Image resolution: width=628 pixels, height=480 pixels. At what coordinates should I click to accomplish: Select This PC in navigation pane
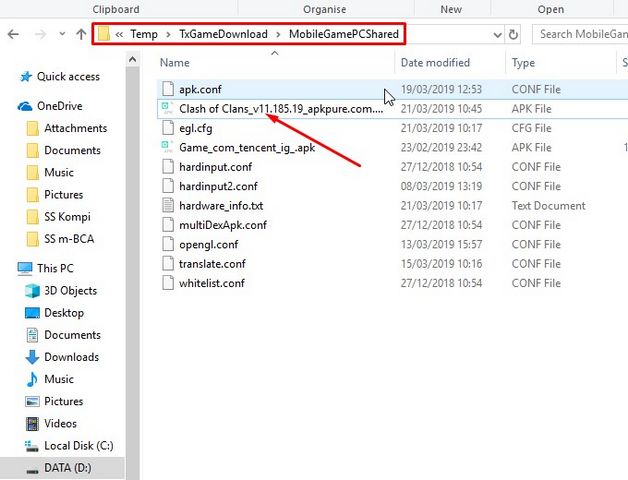(x=55, y=268)
